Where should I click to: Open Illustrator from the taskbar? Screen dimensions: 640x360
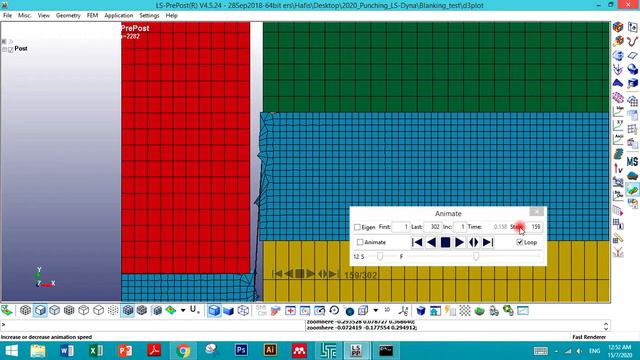(x=270, y=351)
